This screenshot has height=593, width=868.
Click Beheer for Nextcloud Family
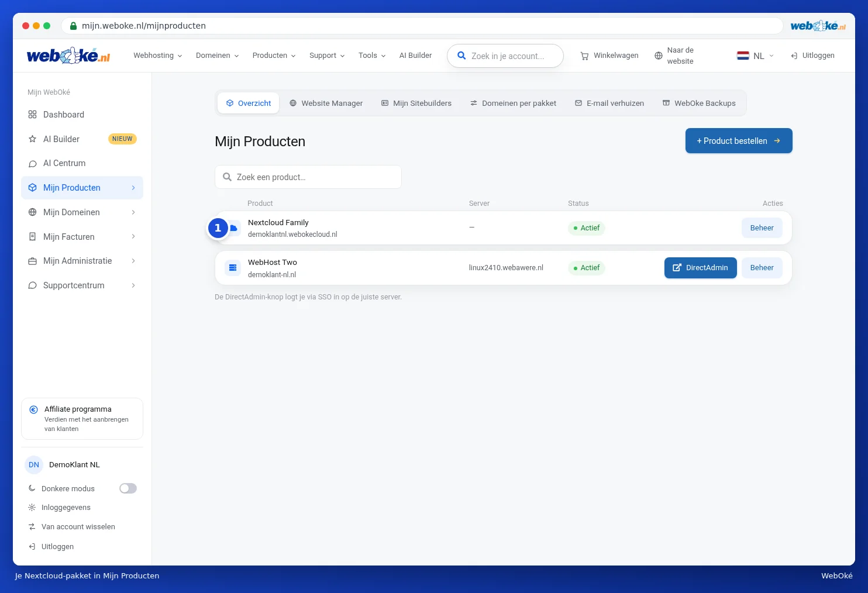762,228
